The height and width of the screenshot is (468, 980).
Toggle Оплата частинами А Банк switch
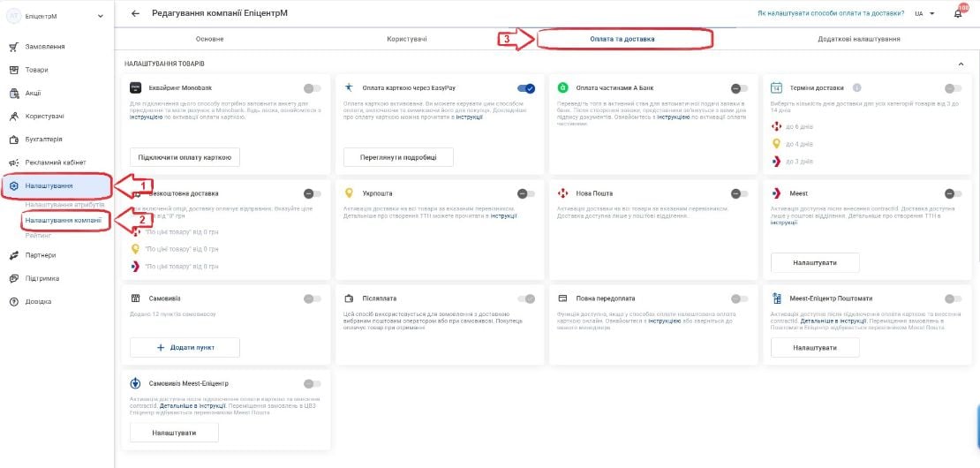(739, 88)
